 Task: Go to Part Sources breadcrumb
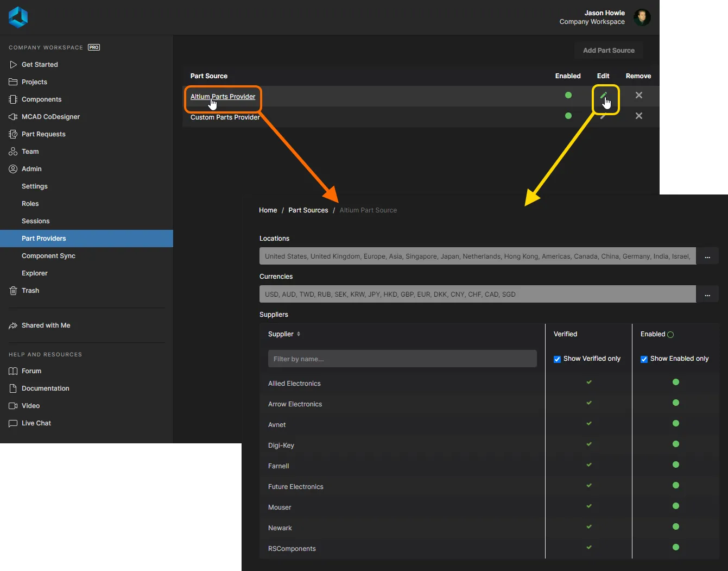point(308,210)
